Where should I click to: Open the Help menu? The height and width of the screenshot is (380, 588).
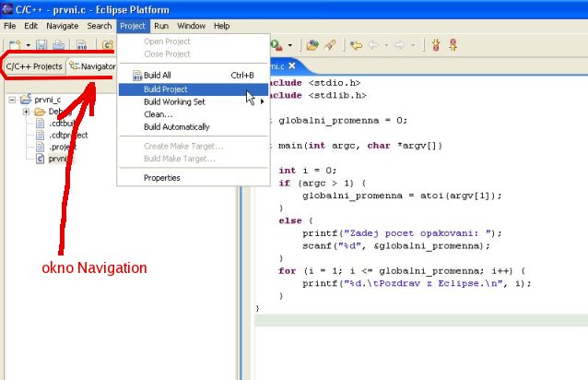point(221,26)
